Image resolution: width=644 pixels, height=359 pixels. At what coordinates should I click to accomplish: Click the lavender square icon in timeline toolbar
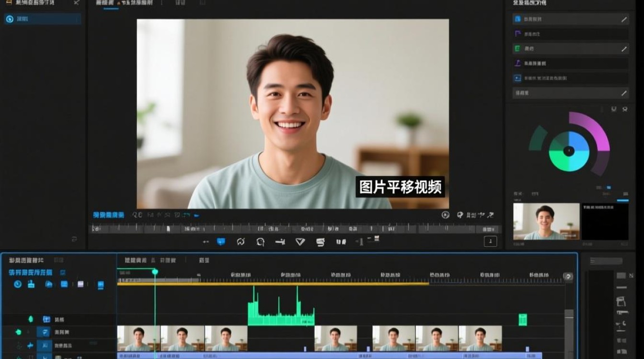pos(80,284)
